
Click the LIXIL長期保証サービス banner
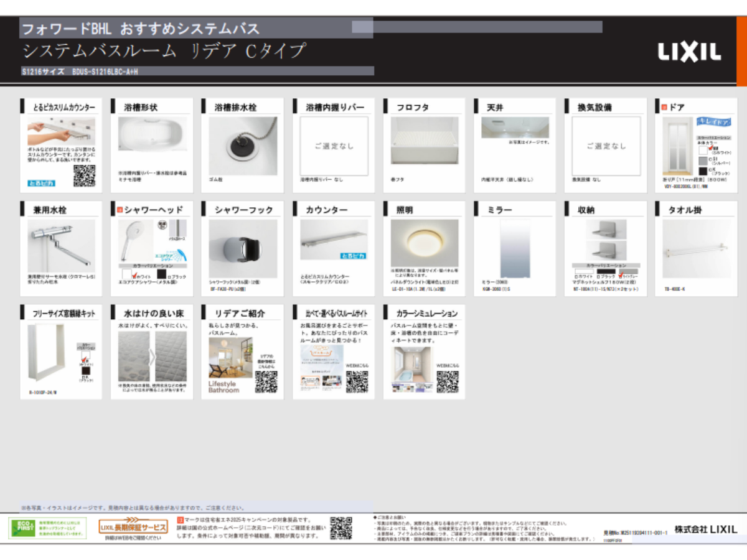pyautogui.click(x=133, y=527)
